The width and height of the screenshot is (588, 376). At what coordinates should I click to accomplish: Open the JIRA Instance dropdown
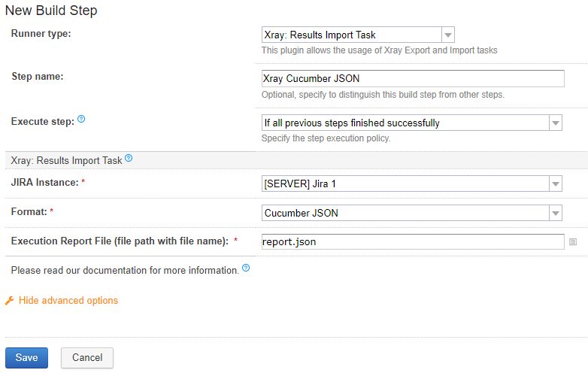[556, 183]
